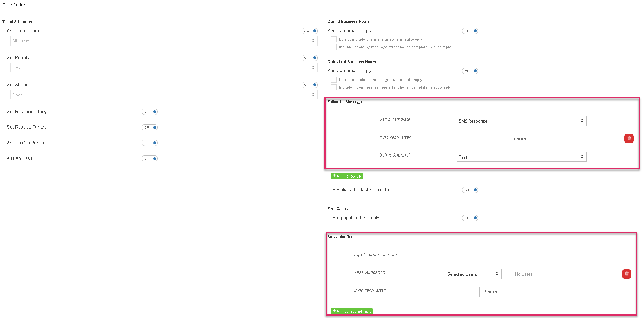Click the Input comment/note field
The height and width of the screenshot is (318, 644).
pyautogui.click(x=527, y=256)
